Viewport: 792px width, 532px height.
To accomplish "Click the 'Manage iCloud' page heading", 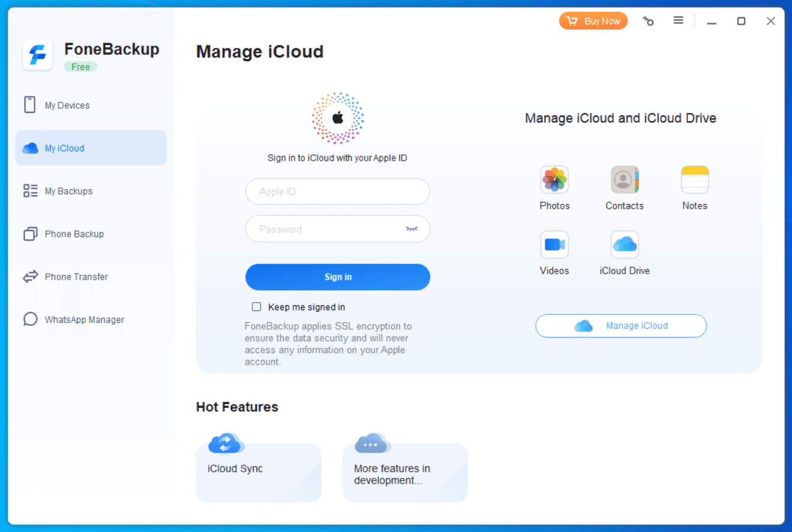I will pos(260,52).
